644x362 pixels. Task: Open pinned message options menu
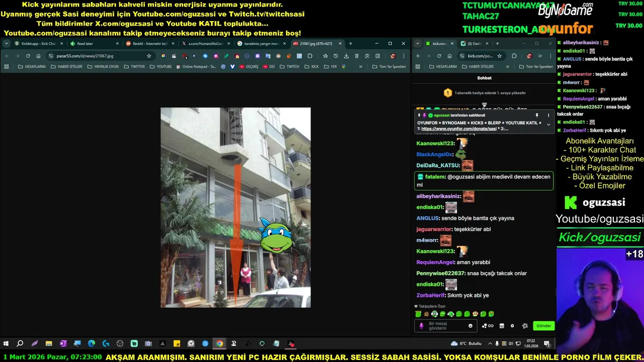[x=548, y=115]
